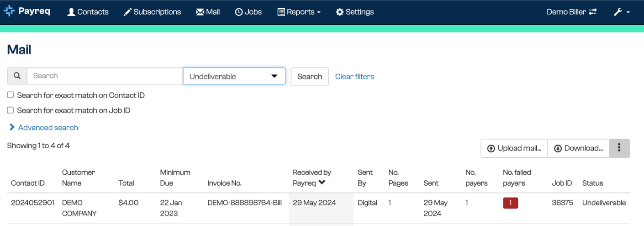Sort by Job ID column header

[x=562, y=183]
